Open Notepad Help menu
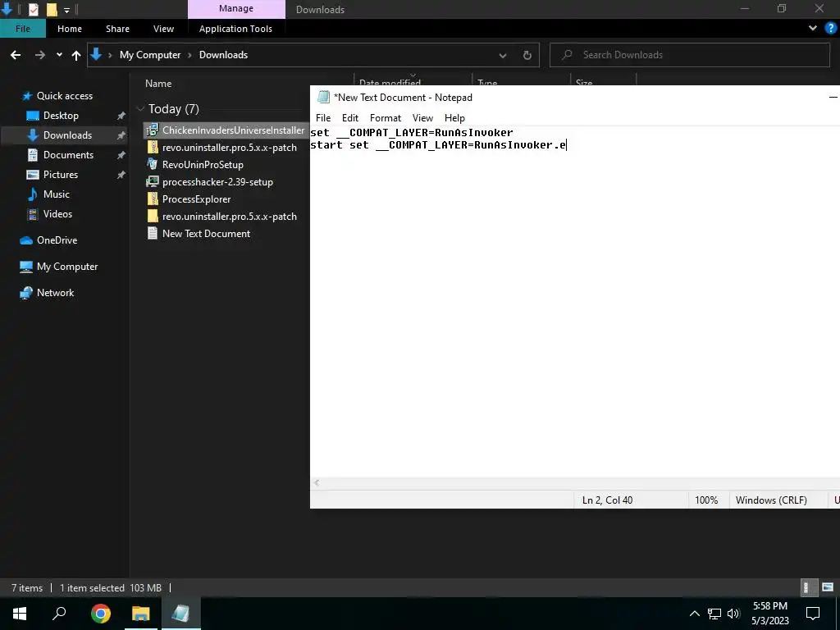The image size is (840, 630). pos(454,118)
